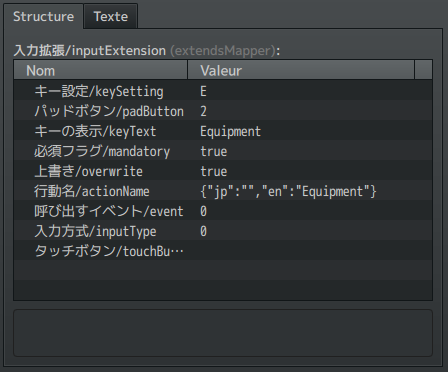The image size is (448, 372).
Task: Select the value E for keySetting
Action: click(203, 91)
